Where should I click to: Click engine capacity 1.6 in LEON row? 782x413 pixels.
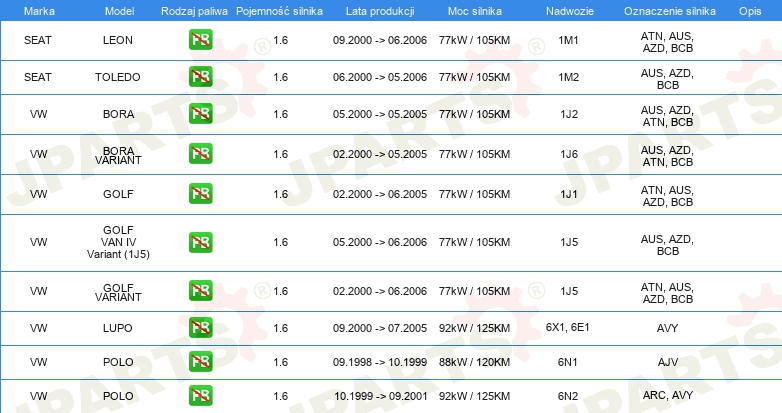(280, 40)
